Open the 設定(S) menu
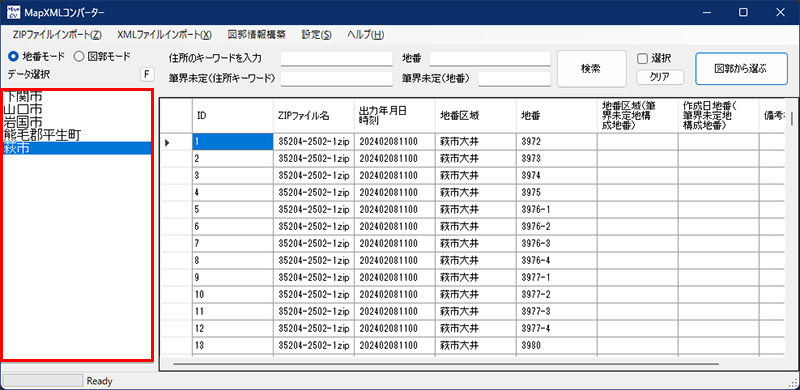 tap(316, 35)
